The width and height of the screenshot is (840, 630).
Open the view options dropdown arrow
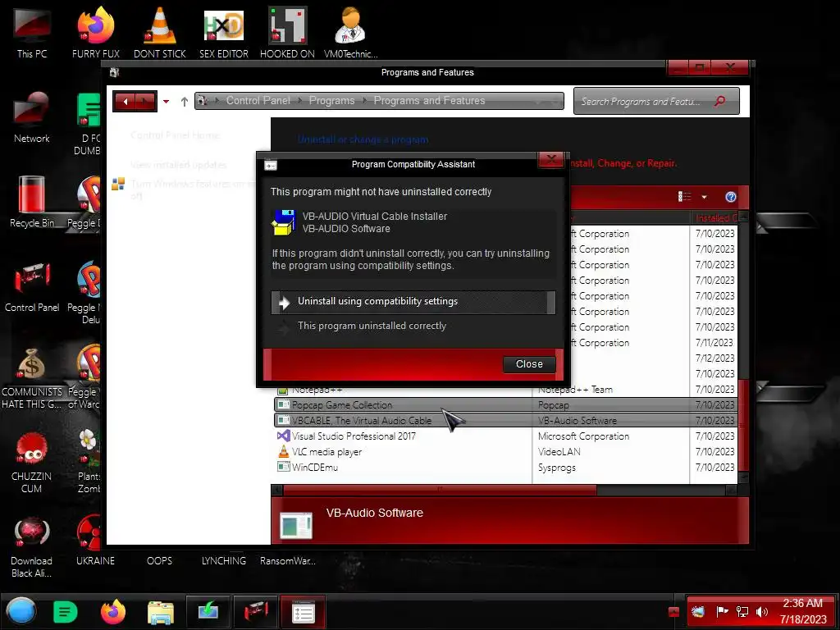(x=704, y=197)
